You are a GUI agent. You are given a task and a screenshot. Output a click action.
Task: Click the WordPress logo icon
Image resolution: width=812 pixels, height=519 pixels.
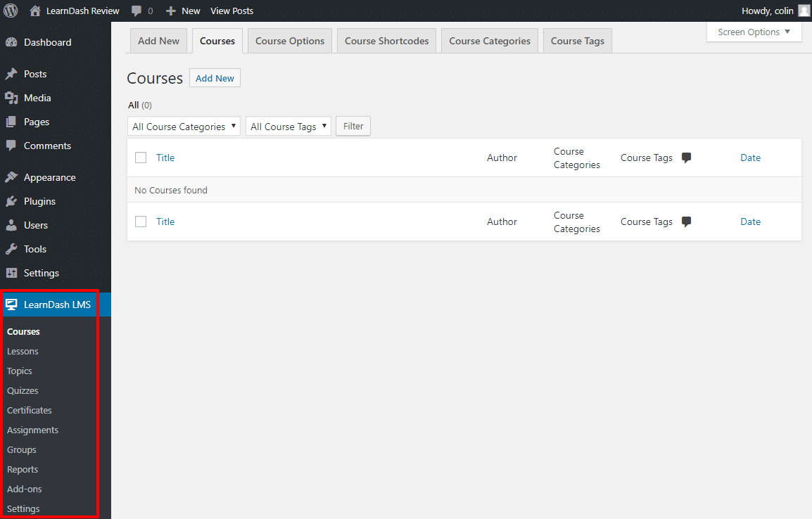[11, 11]
